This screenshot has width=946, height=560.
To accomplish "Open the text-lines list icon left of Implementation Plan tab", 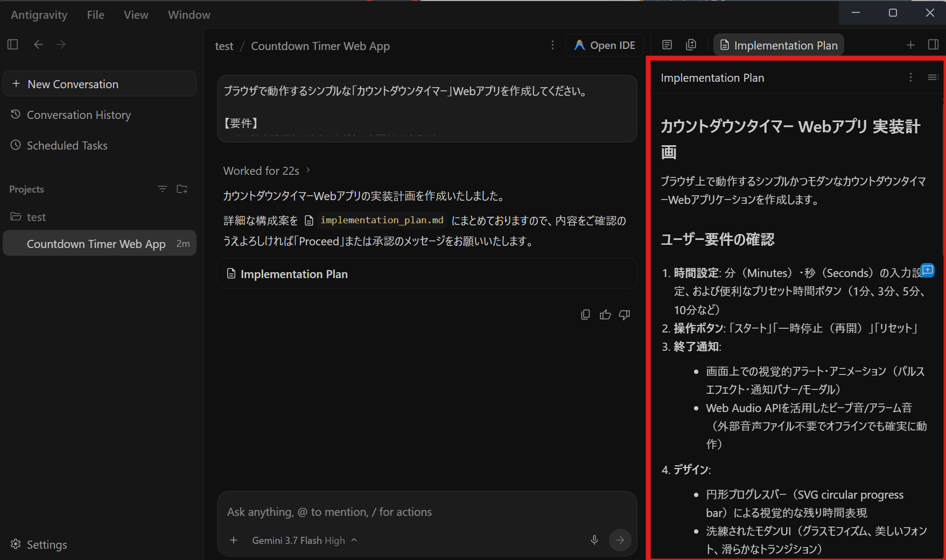I will coord(667,45).
